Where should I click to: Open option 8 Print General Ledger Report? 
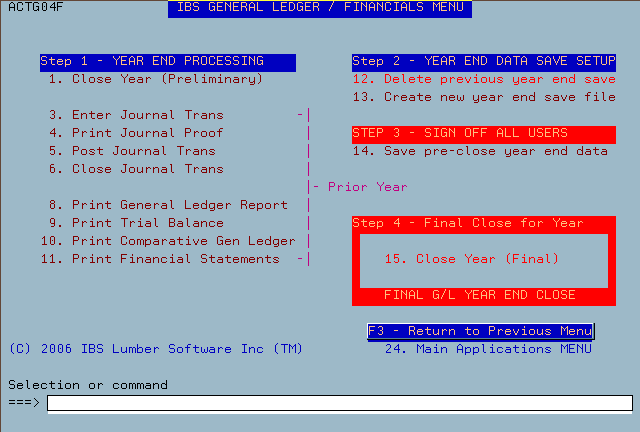[168, 205]
